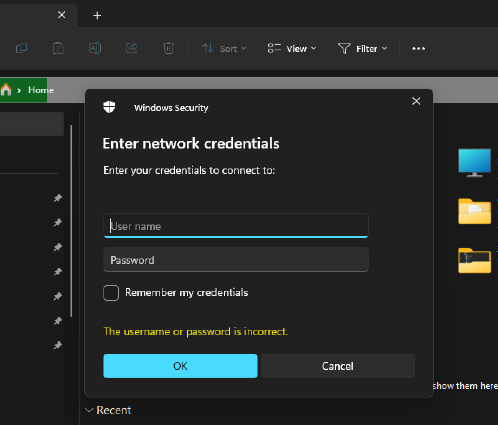
Task: Click the Delete trash icon in toolbar
Action: [168, 48]
